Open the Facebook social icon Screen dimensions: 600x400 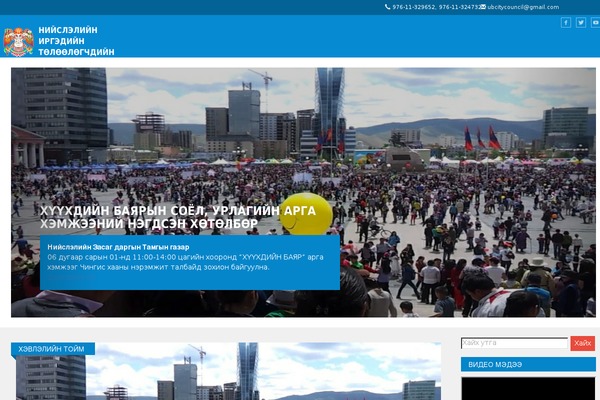pyautogui.click(x=566, y=23)
